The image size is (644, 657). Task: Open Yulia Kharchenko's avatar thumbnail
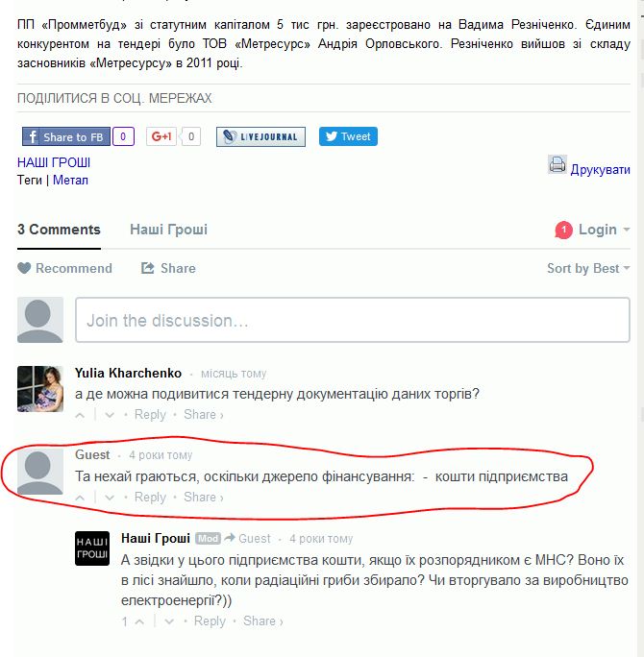pos(40,389)
